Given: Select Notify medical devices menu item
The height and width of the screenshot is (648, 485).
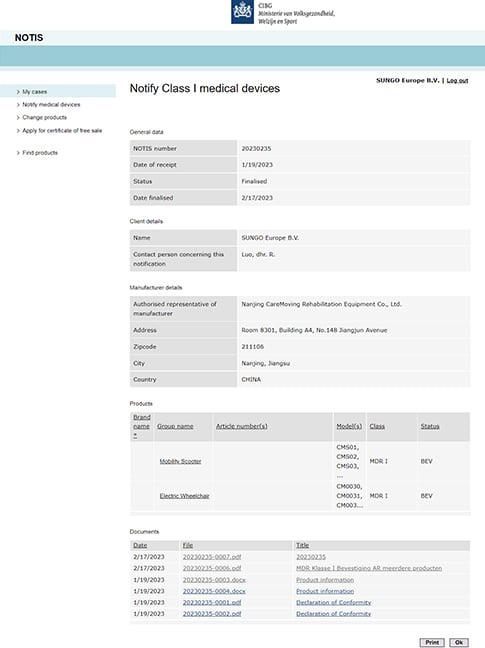Looking at the screenshot, I should click(51, 105).
